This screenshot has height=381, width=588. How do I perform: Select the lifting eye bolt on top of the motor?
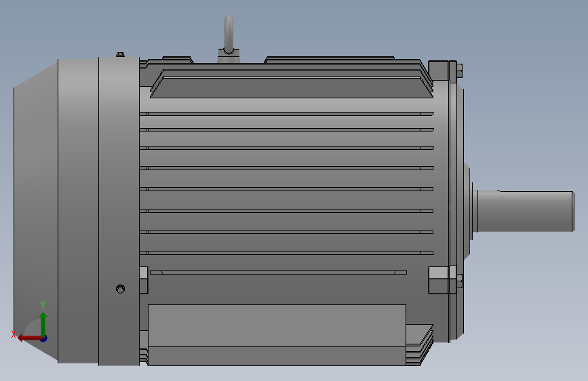(229, 39)
